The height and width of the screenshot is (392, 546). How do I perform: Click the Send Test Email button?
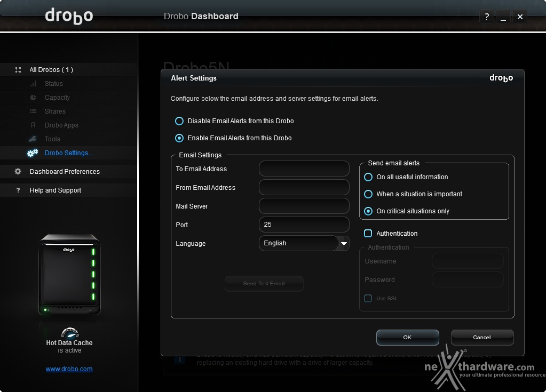point(264,284)
